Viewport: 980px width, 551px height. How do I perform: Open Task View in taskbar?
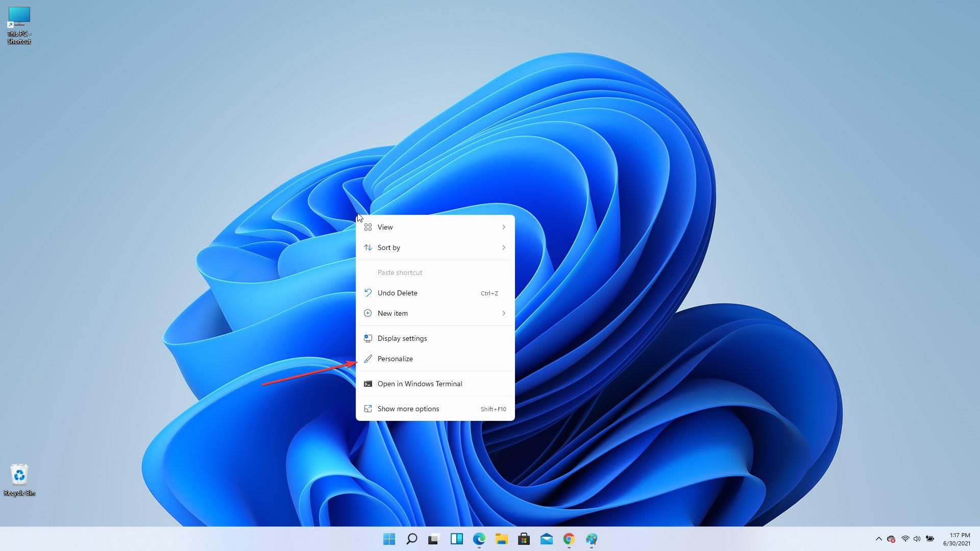pos(434,539)
